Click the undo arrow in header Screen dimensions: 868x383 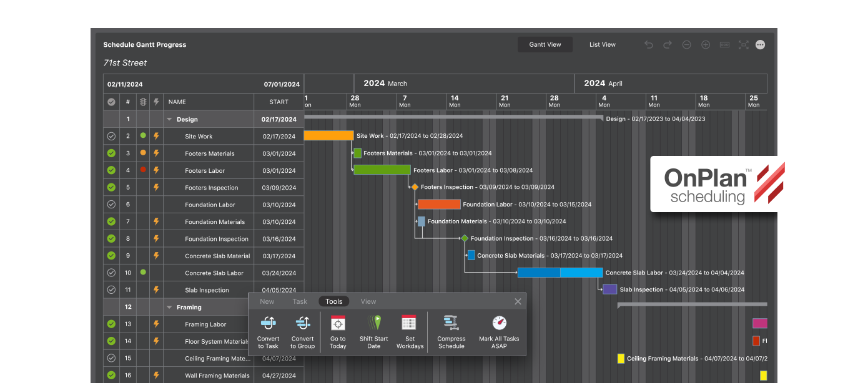pos(649,45)
